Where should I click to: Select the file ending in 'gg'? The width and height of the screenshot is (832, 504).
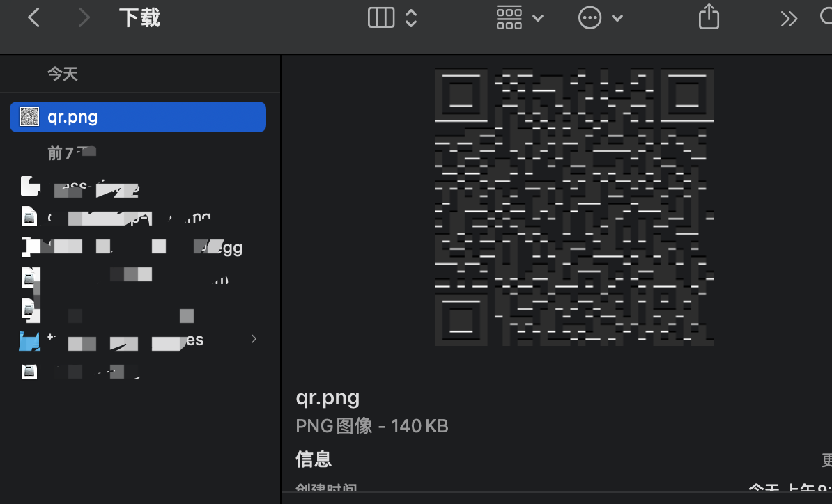[x=138, y=247]
